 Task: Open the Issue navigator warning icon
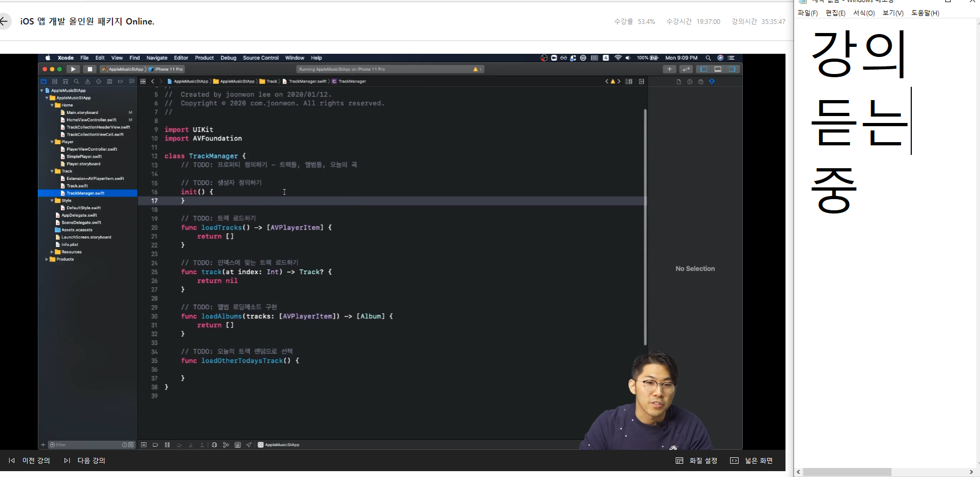[x=87, y=81]
